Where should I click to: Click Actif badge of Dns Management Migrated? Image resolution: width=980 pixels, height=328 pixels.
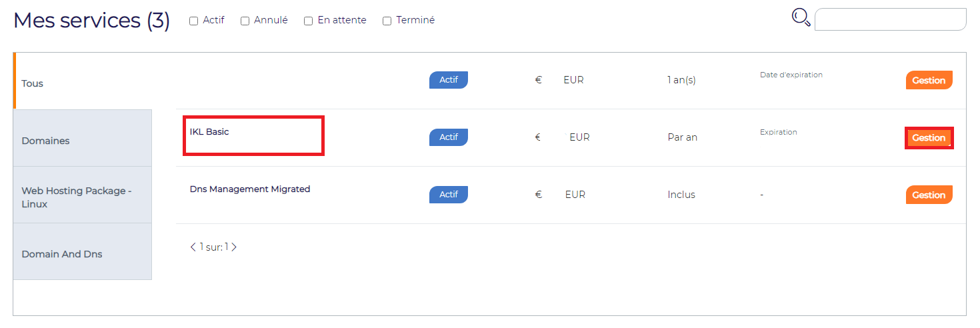[x=449, y=195]
